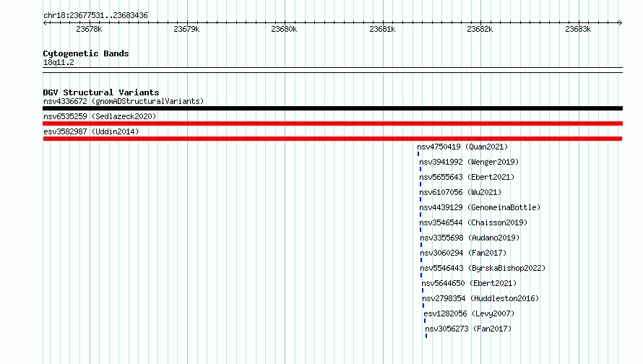Open variant nsv3060294 (Fan2017)

pyautogui.click(x=463, y=253)
